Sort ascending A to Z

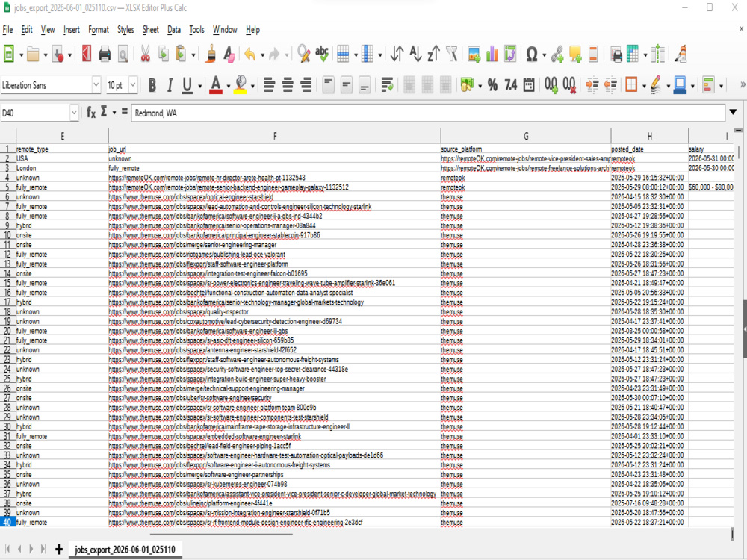415,55
